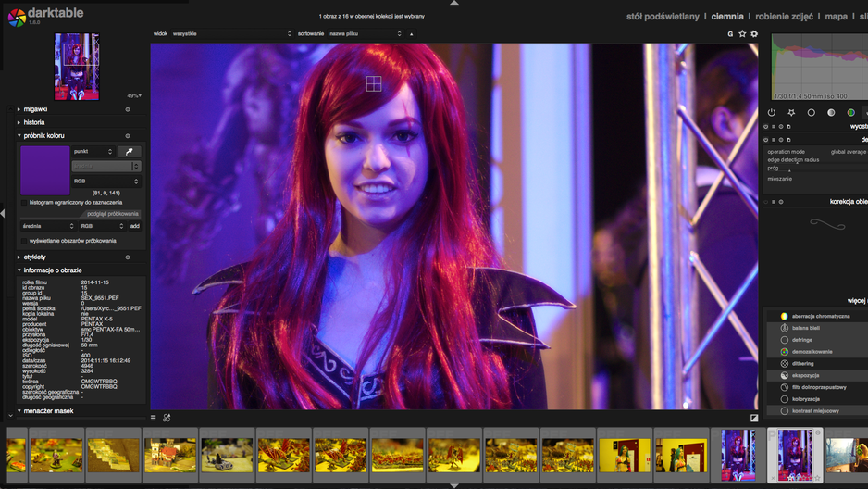Switch to robienie zdjęć view
Viewport: 868px width, 489px height.
[x=784, y=17]
